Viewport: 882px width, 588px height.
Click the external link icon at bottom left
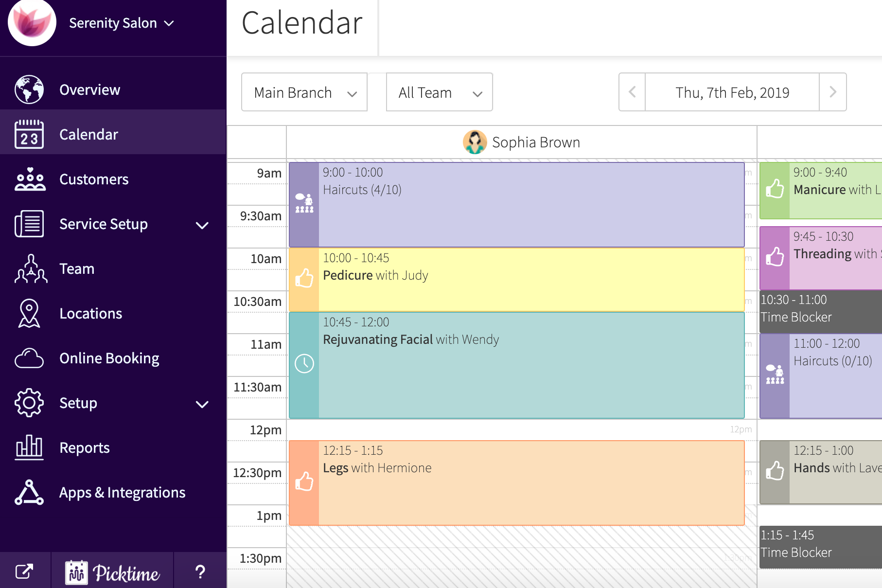click(25, 570)
